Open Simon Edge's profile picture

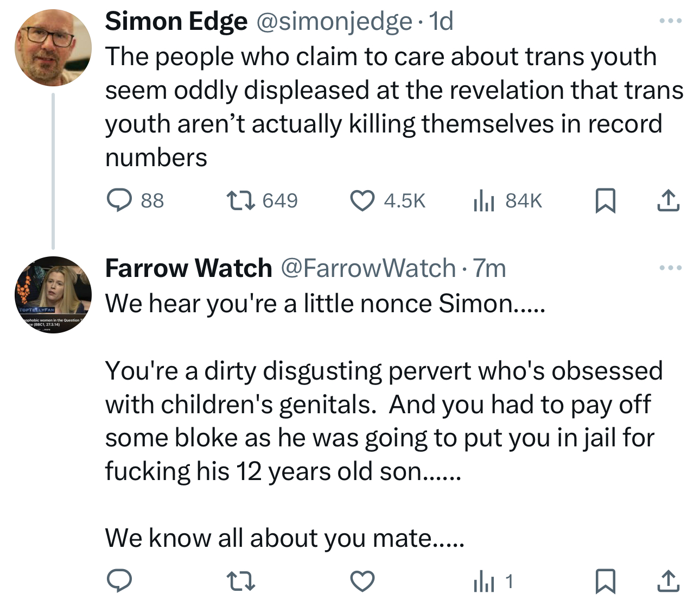(x=53, y=48)
